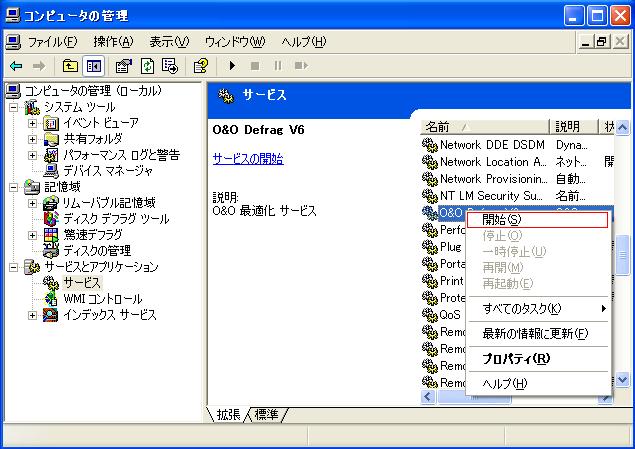Viewport: 635px width, 449px height.
Task: Click services list scroll down arrow
Action: pyautogui.click(x=622, y=380)
